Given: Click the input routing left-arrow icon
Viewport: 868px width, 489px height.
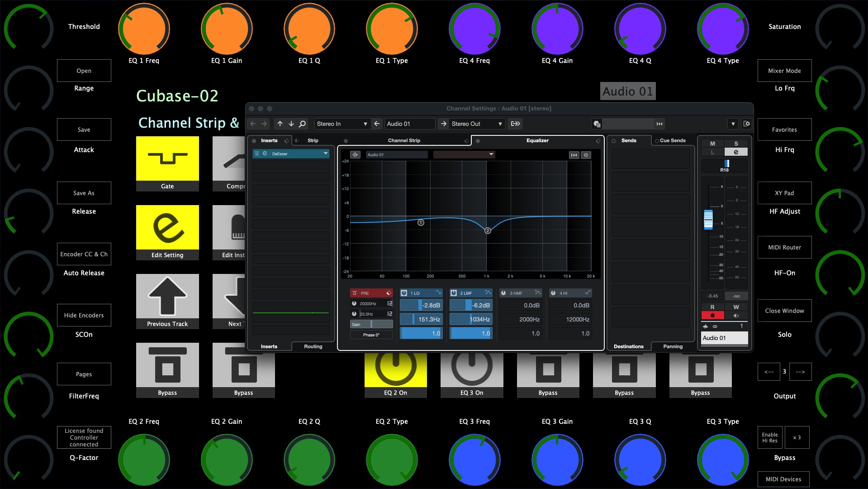Looking at the screenshot, I should tap(377, 124).
